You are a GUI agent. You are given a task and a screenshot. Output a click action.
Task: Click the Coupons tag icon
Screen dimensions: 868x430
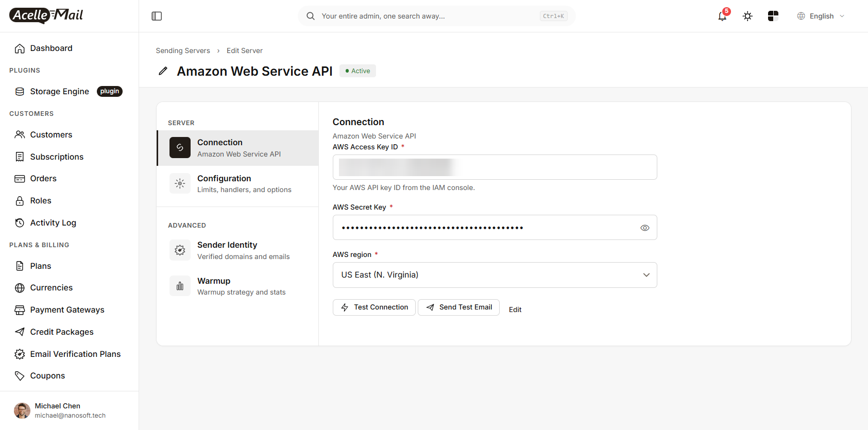(x=20, y=376)
